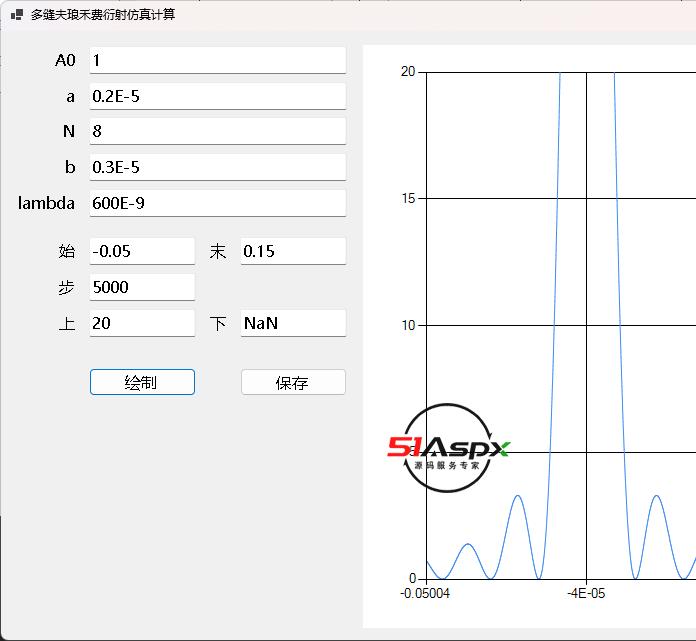Click the 上 label
The width and height of the screenshot is (696, 641).
tap(67, 323)
